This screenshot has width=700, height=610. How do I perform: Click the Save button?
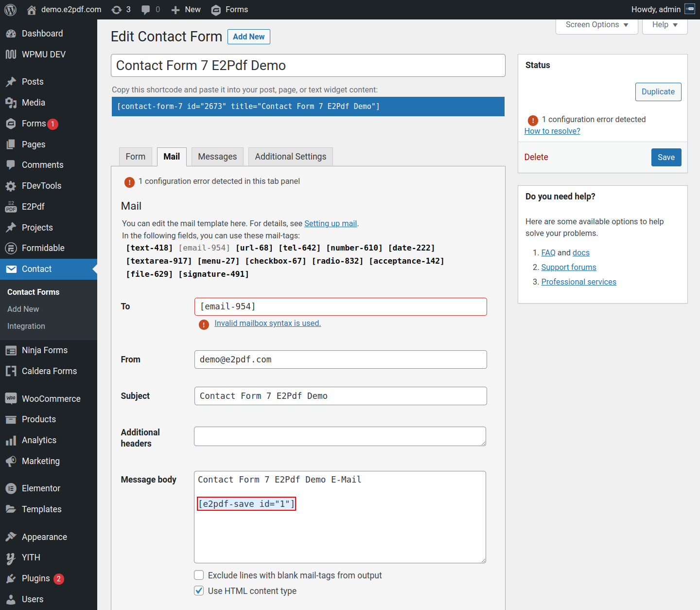[666, 157]
